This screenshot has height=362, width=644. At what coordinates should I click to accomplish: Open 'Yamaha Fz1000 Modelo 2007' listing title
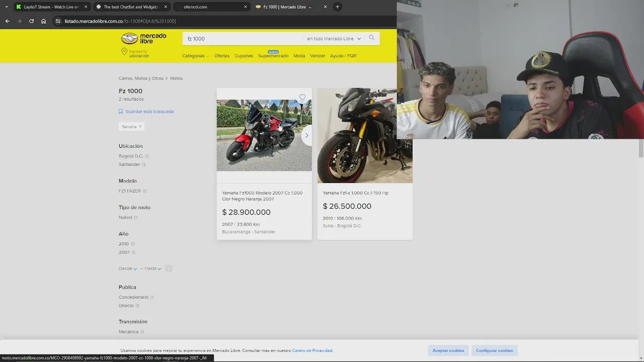point(262,196)
